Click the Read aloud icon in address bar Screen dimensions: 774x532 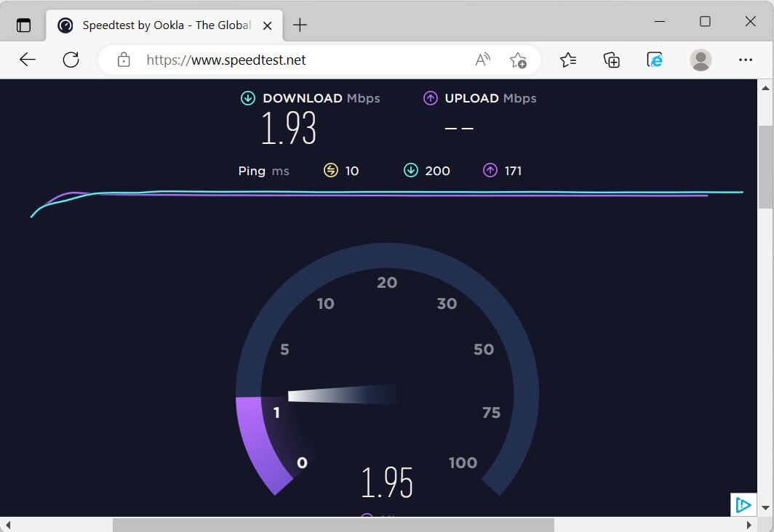click(483, 60)
